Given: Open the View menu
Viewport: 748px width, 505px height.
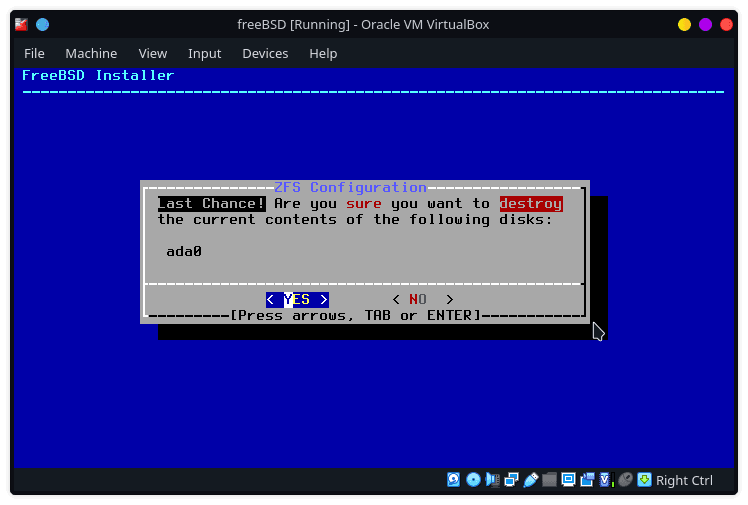Looking at the screenshot, I should click(153, 53).
